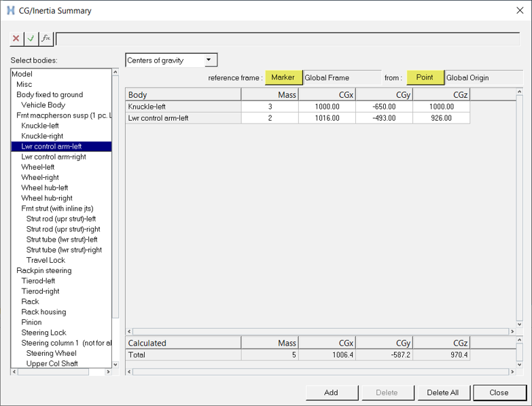Click the Mass cell for Lwr control arm-left
This screenshot has height=406, width=532.
(x=270, y=118)
